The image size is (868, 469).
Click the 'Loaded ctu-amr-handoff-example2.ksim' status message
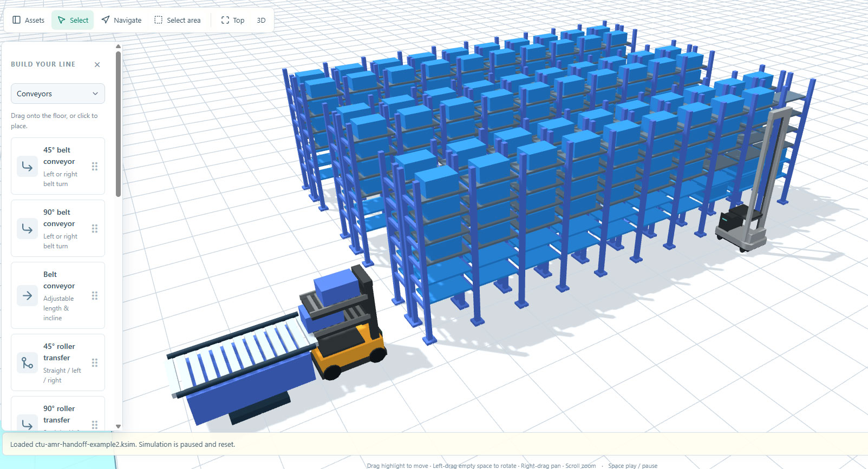point(122,444)
